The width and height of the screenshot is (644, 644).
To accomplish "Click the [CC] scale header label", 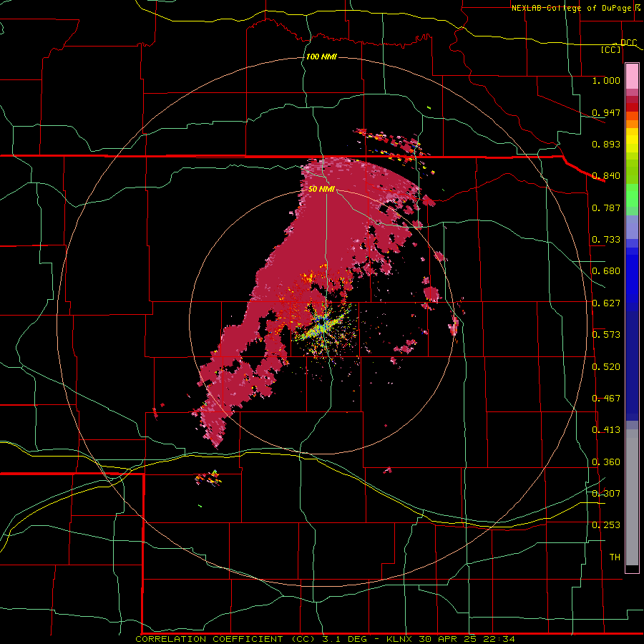I will (x=611, y=49).
